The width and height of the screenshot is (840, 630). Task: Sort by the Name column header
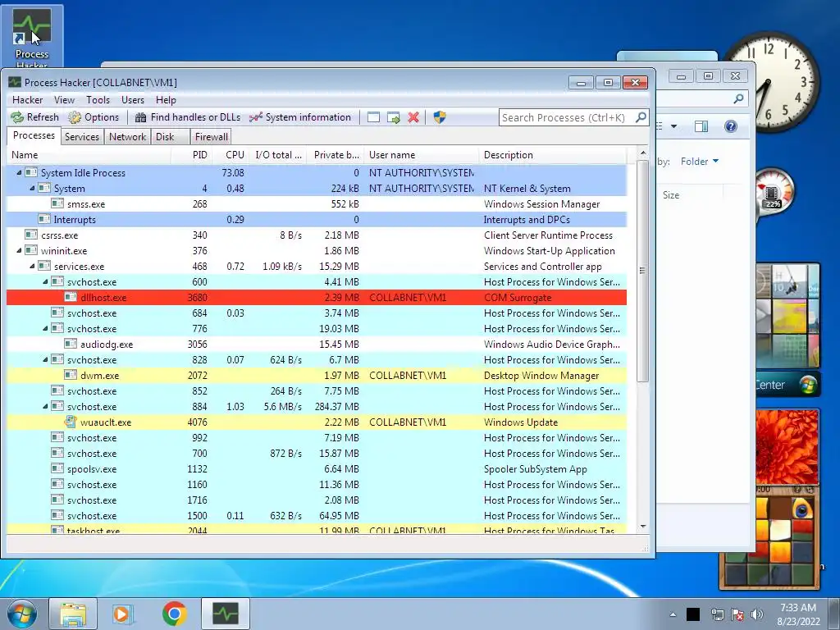pos(89,155)
